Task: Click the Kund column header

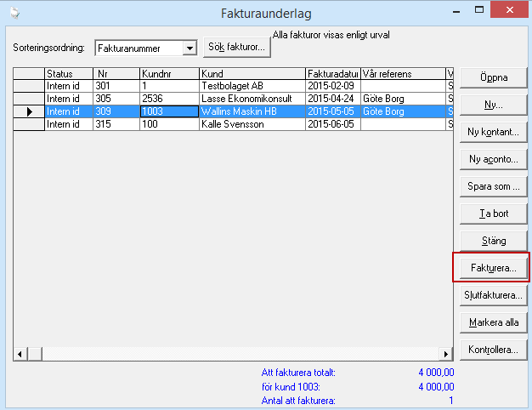Action: pyautogui.click(x=252, y=74)
